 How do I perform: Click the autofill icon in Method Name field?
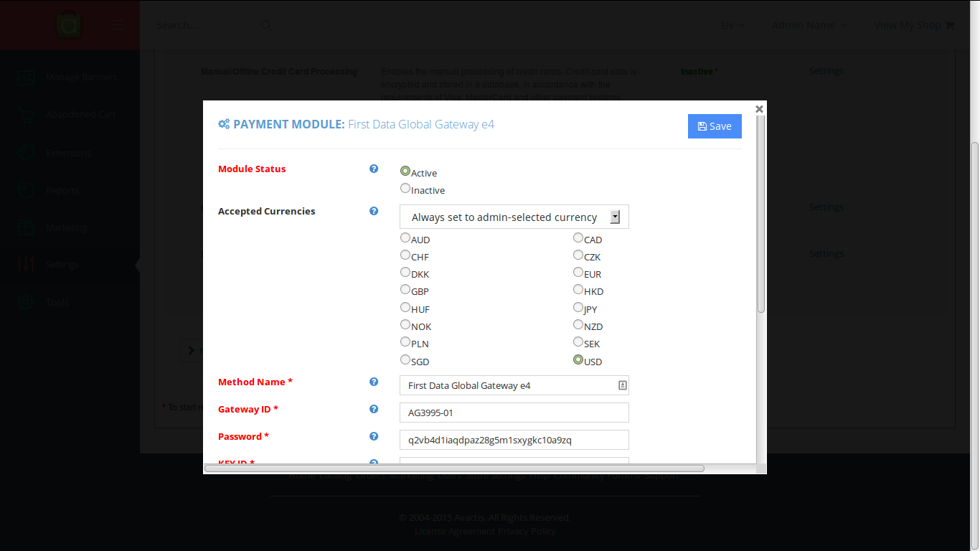tap(622, 385)
